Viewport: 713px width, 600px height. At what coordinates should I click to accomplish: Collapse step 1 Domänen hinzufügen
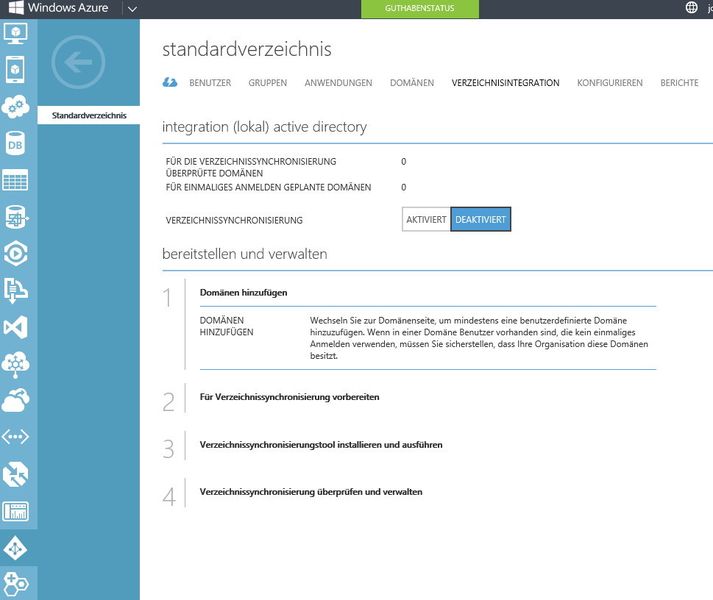pyautogui.click(x=243, y=292)
